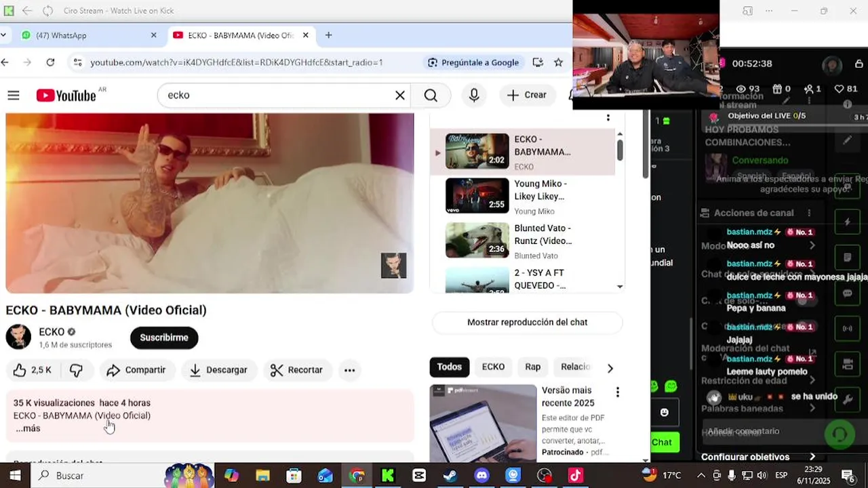Expand Configurar objetivos chevron
Viewport: 868px width, 488px height.
tap(812, 457)
